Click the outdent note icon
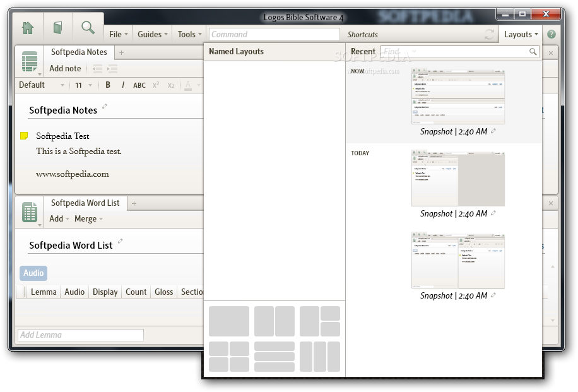This screenshot has width=578, height=392. click(x=97, y=69)
